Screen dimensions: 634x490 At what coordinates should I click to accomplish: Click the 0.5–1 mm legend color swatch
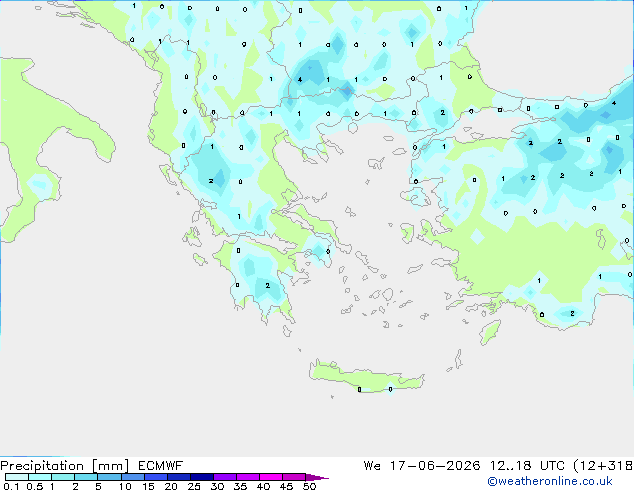coord(40,477)
